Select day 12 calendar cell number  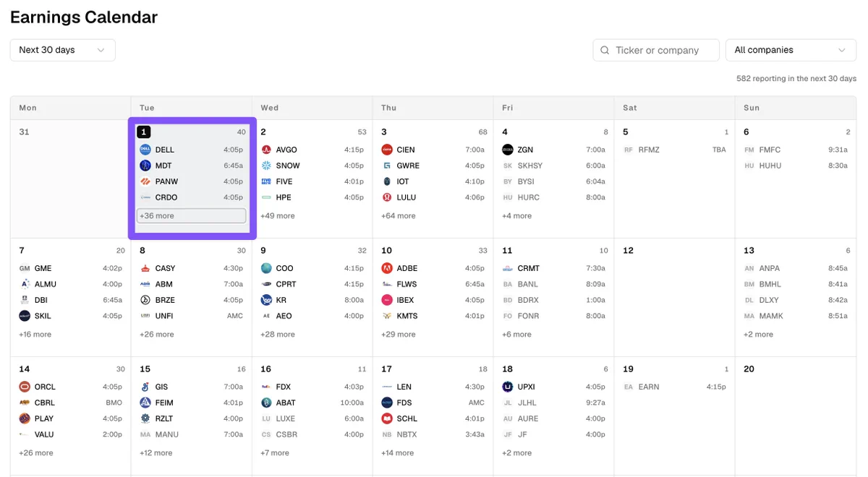[628, 250]
